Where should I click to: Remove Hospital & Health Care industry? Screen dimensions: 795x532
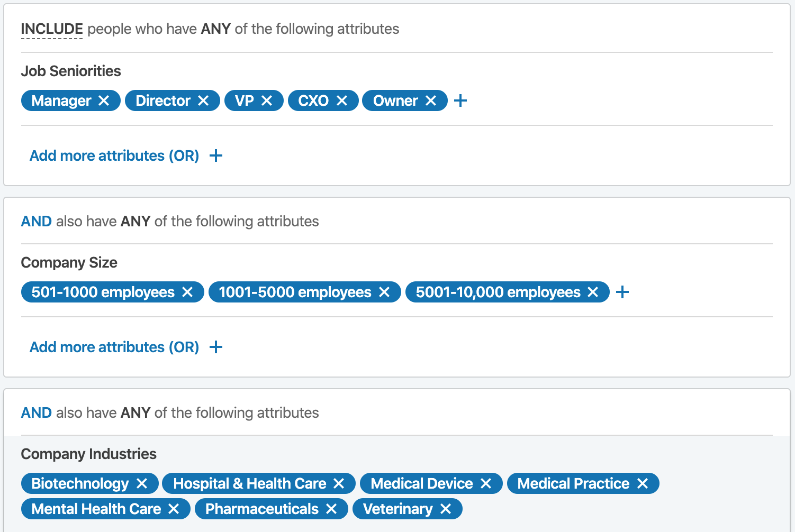point(339,483)
